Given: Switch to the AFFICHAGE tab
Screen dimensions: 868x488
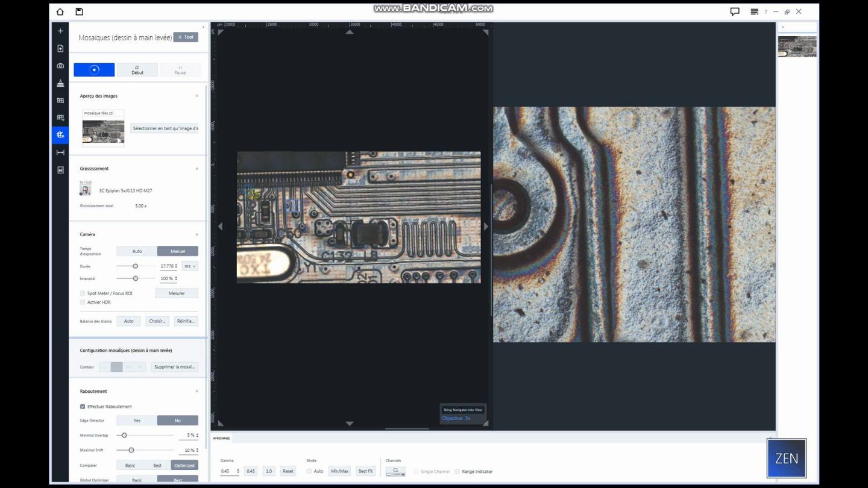Looking at the screenshot, I should click(221, 438).
